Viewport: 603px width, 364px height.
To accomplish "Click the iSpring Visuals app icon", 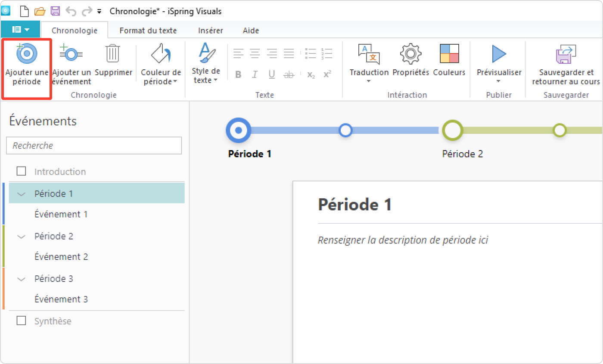I will 6,11.
